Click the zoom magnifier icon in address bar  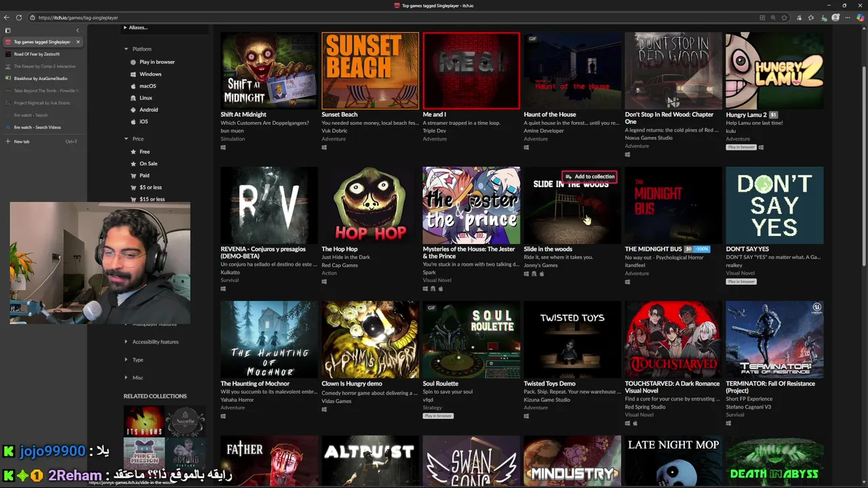(x=773, y=18)
